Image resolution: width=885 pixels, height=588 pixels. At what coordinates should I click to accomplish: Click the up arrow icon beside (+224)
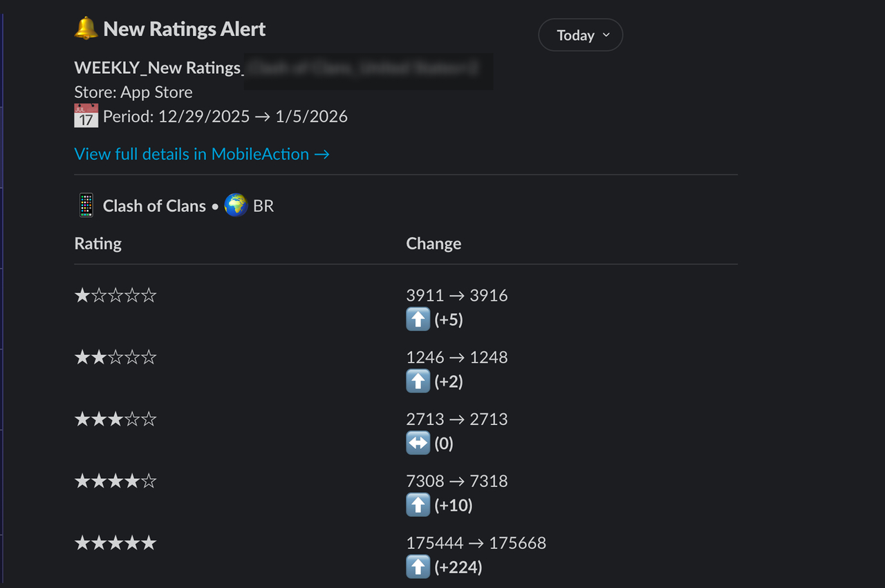418,567
